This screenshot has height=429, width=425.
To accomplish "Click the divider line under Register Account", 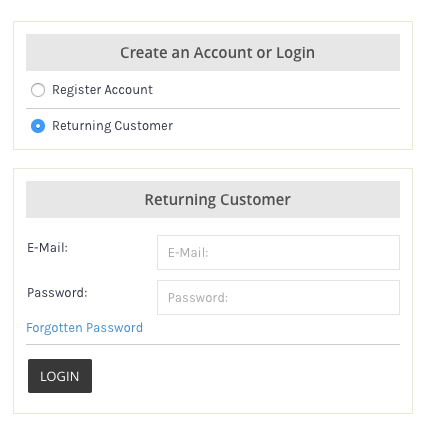I will click(213, 108).
